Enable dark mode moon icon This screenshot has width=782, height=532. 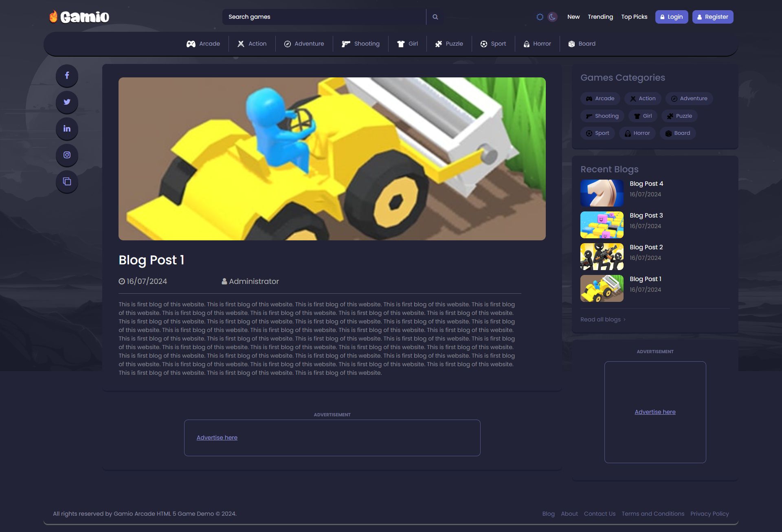pyautogui.click(x=552, y=17)
